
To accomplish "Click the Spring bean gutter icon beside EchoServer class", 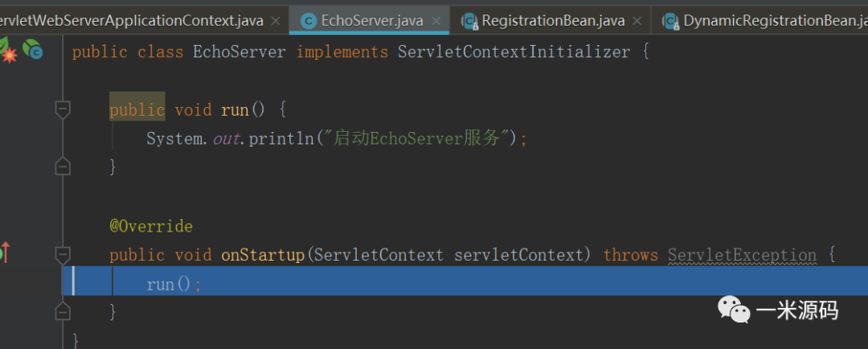I will pyautogui.click(x=33, y=51).
